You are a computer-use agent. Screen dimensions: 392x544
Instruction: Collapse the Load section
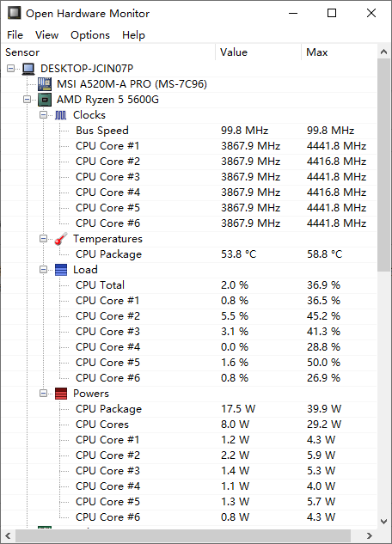click(43, 270)
